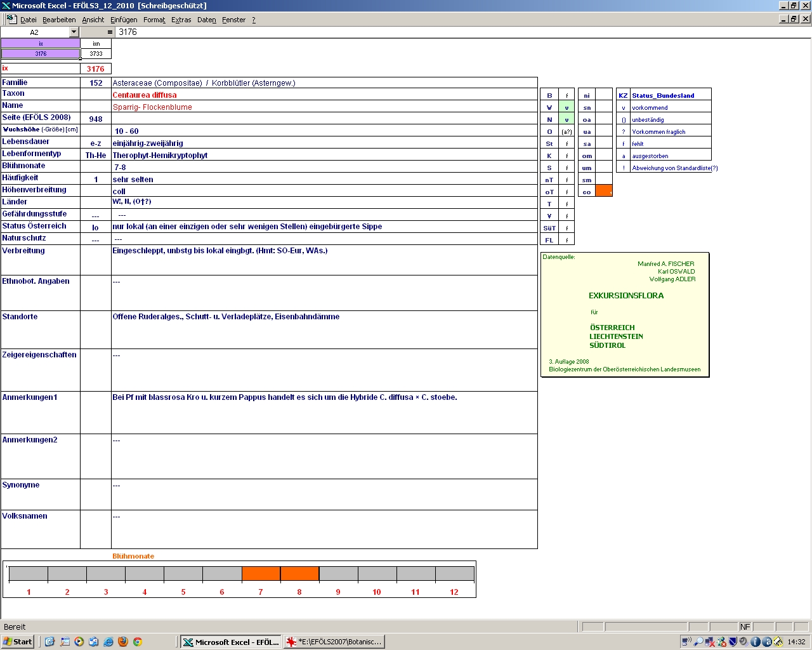Image resolution: width=812 pixels, height=650 pixels.
Task: Launch Internet Explorer from quick launch
Action: 108,642
